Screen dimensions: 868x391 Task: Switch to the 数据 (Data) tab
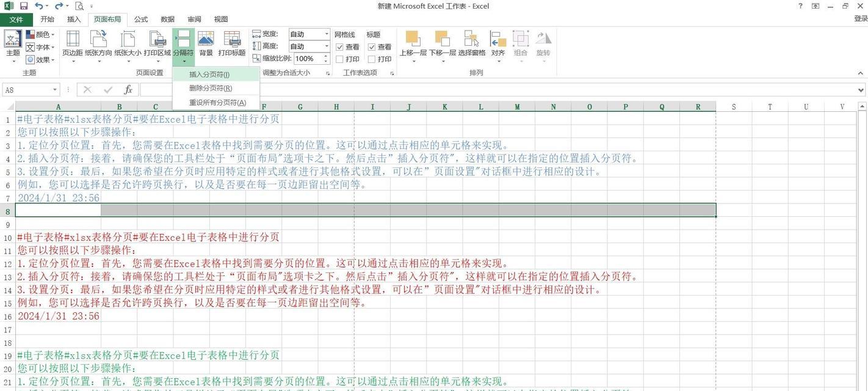click(x=168, y=20)
